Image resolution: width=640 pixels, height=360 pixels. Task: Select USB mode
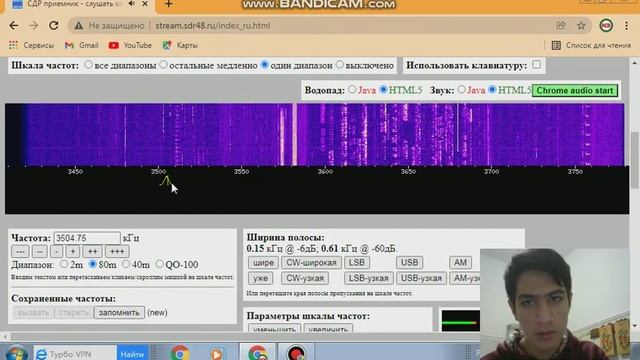(409, 262)
